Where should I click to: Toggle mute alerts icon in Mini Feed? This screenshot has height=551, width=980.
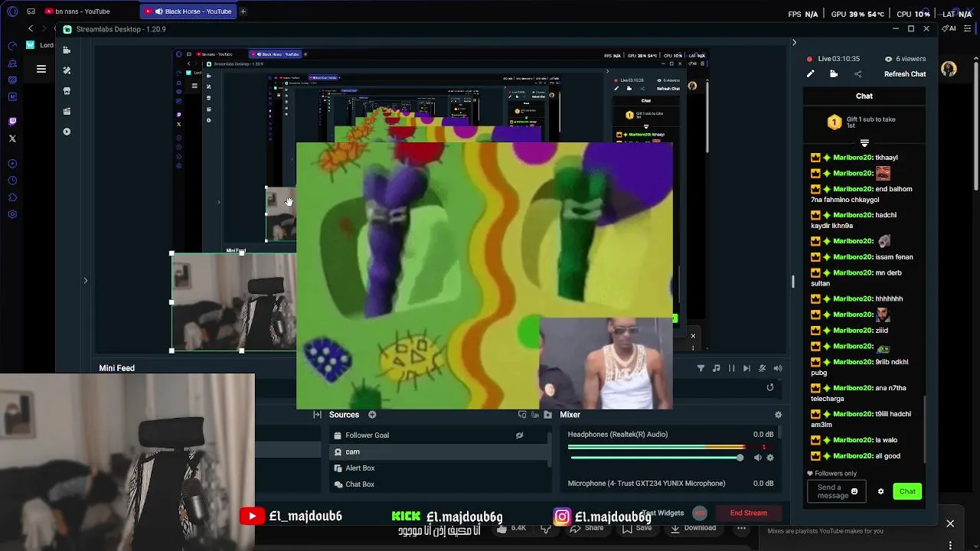pos(762,368)
